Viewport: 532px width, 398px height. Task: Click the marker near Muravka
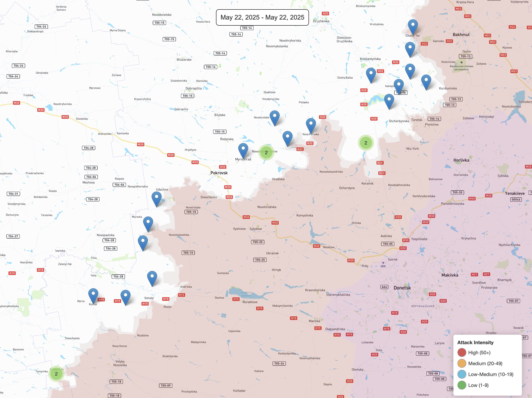click(148, 223)
